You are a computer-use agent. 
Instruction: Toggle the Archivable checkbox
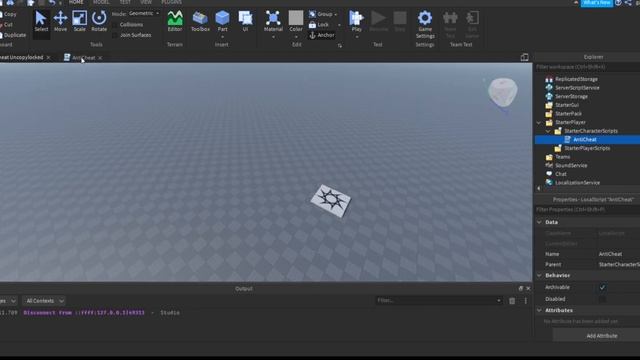tap(602, 287)
